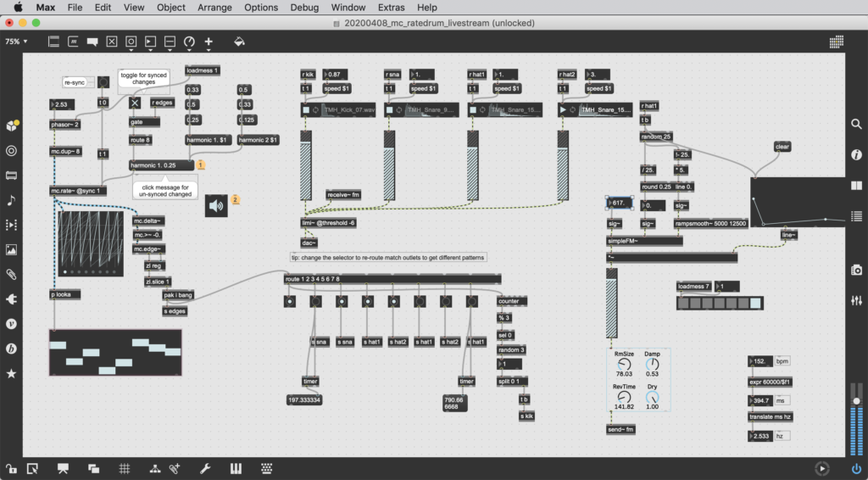
Task: Toggle the loop icon on TMH_Snare_9 player
Action: 399,109
